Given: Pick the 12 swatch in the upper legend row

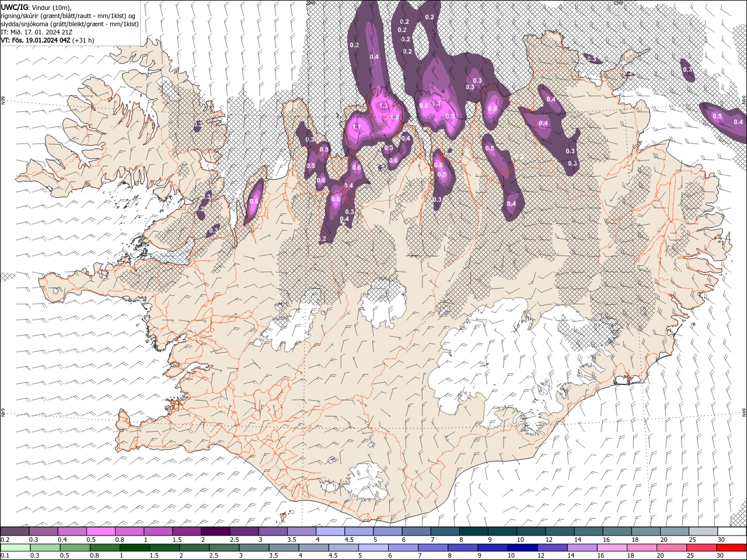Looking at the screenshot, I should point(559,531).
